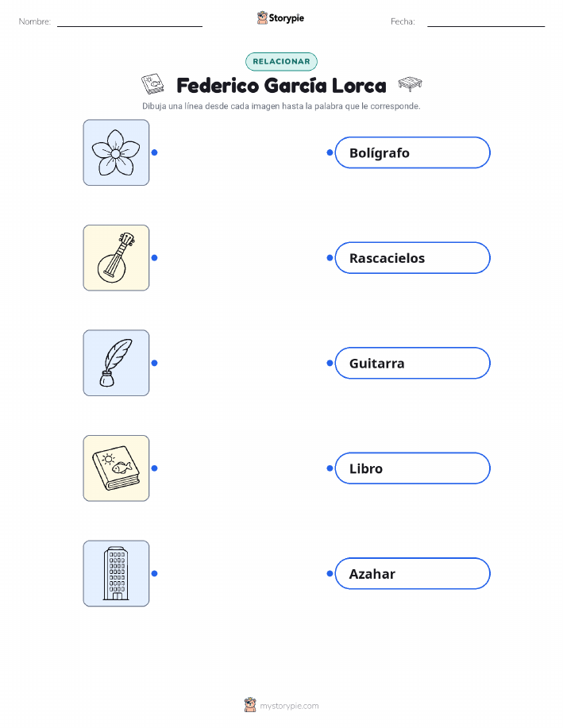The width and height of the screenshot is (563, 728).
Task: Click the dot left of the Libro box
Action: [x=330, y=468]
